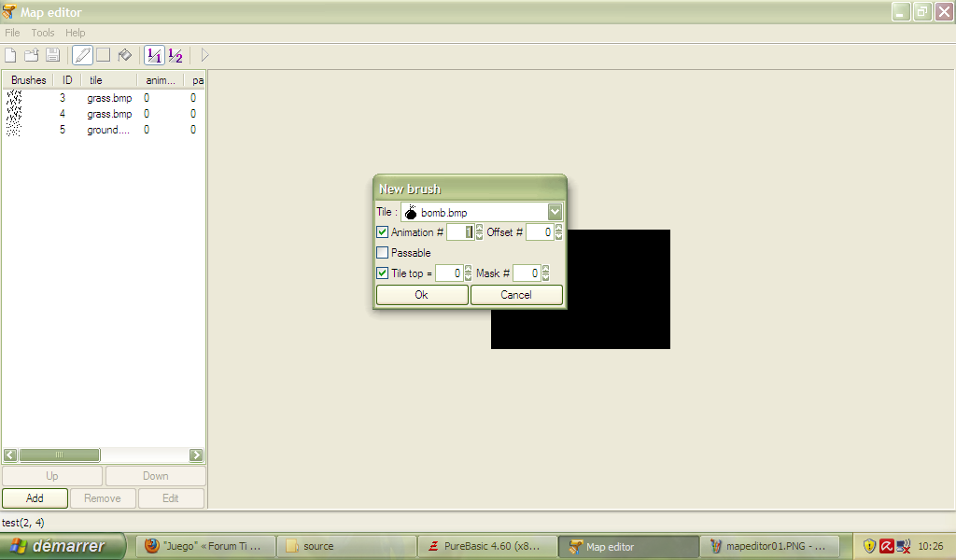Click the Mask # spinner arrows
Screen dimensions: 956x560
pos(545,273)
